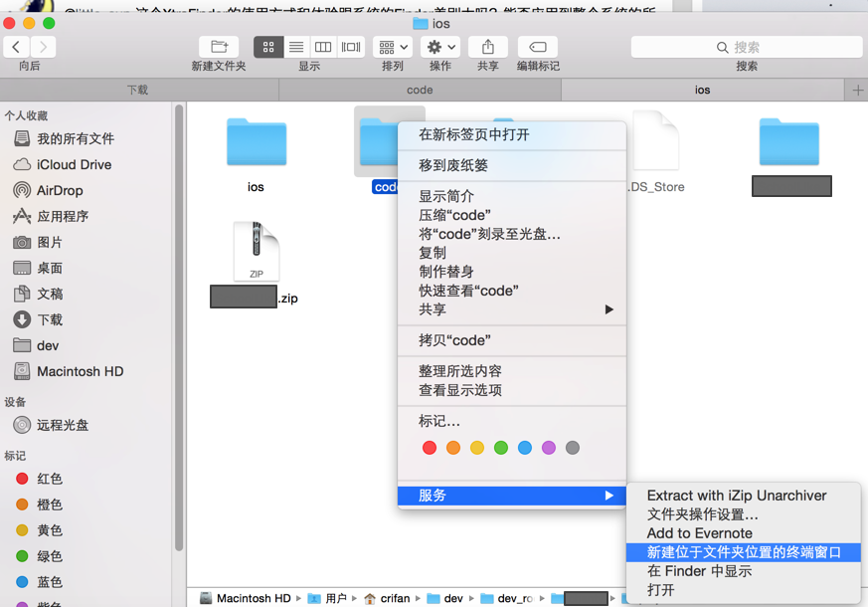Select the zip archive file icon
Screen dimensions: 868x607
click(x=257, y=252)
